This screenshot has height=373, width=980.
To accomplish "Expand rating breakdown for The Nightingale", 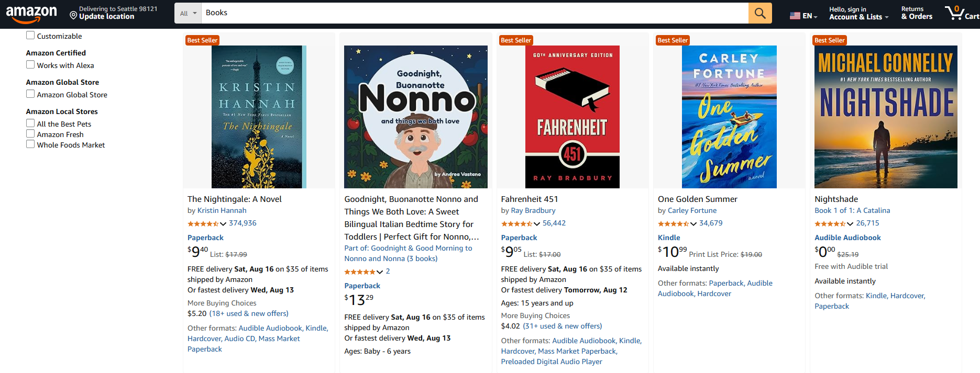I will (x=223, y=224).
